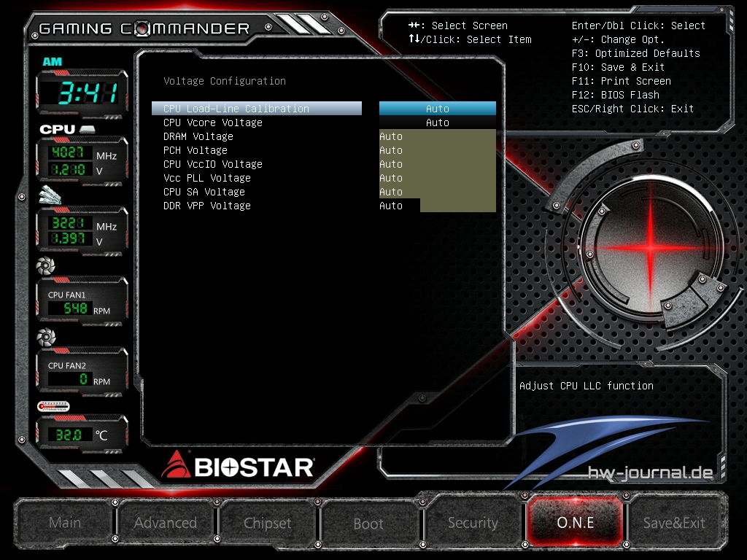Edit the DRAM Voltage Auto field
The width and height of the screenshot is (747, 560).
pyautogui.click(x=438, y=136)
